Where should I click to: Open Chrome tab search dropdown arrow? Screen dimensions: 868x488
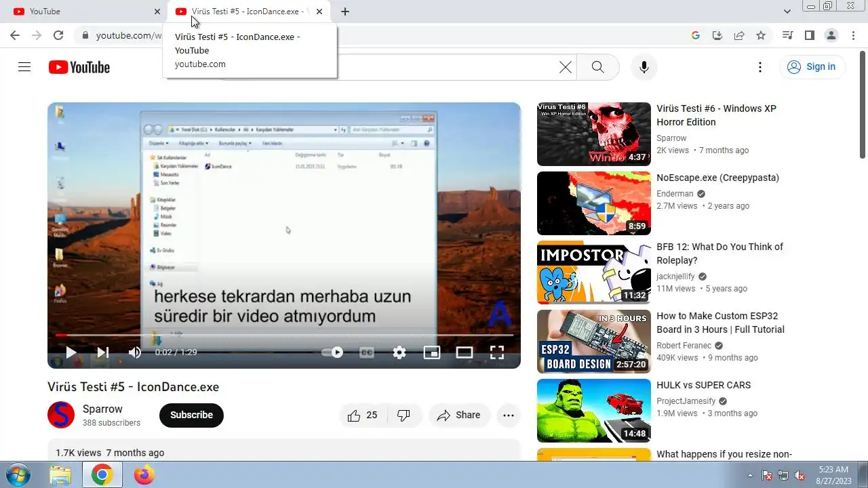787,12
